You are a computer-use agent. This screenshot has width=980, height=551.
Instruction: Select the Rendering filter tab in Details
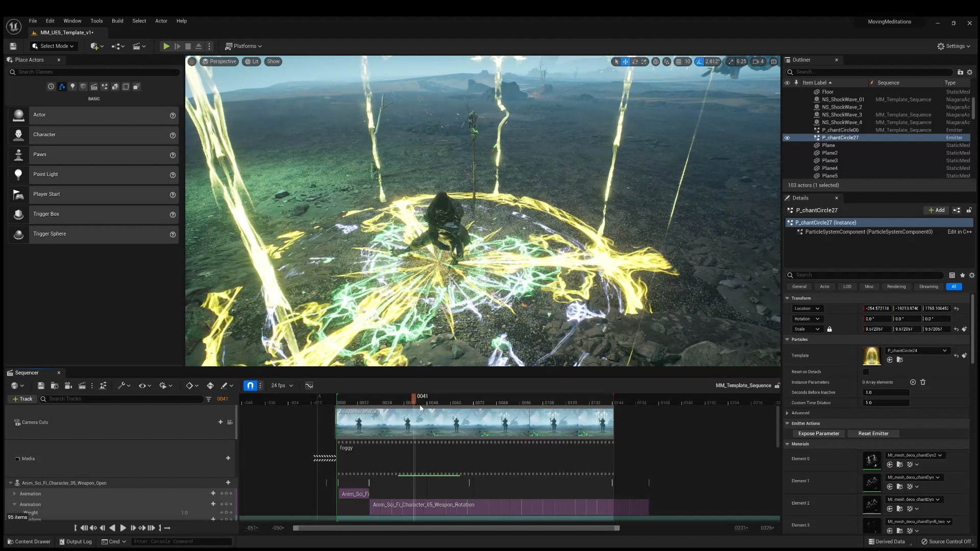tap(896, 287)
